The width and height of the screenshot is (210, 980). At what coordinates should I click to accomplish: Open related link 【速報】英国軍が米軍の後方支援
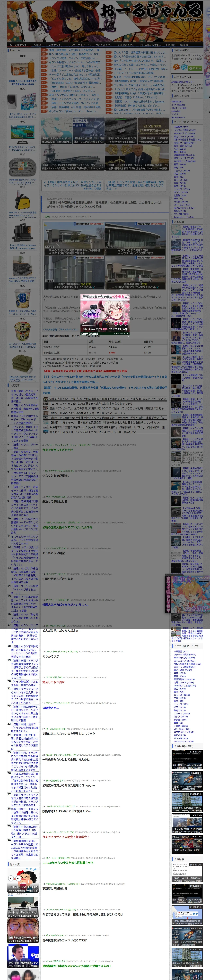click(x=85, y=371)
